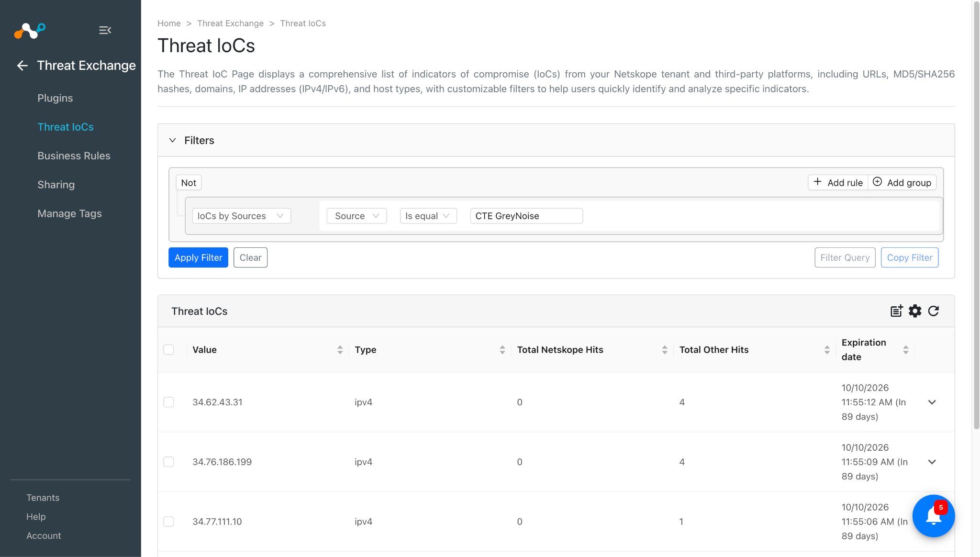Click the Clear button
The image size is (980, 557).
250,257
